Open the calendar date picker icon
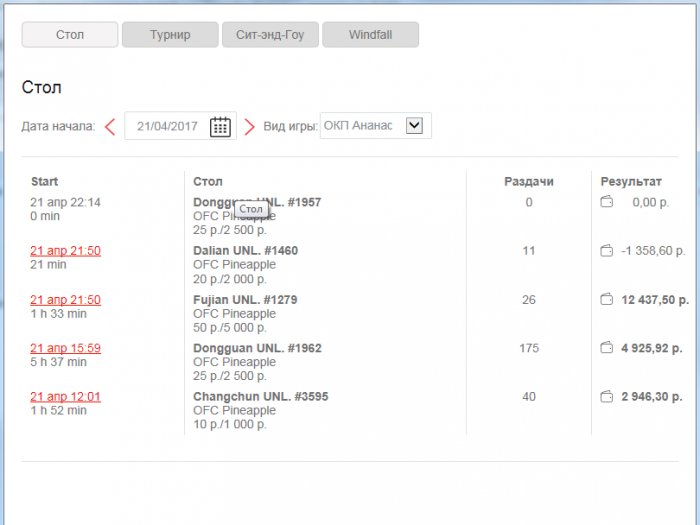The image size is (700, 525). coord(220,126)
